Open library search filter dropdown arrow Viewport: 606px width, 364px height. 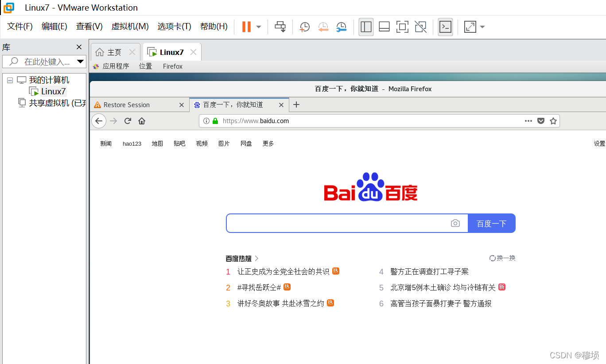click(81, 62)
